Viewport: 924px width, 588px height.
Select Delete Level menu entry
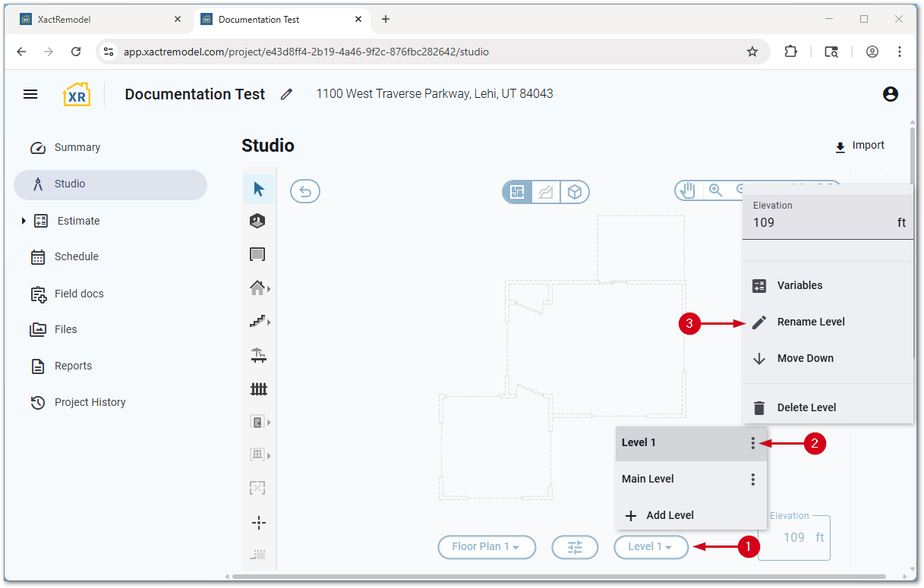click(x=806, y=407)
